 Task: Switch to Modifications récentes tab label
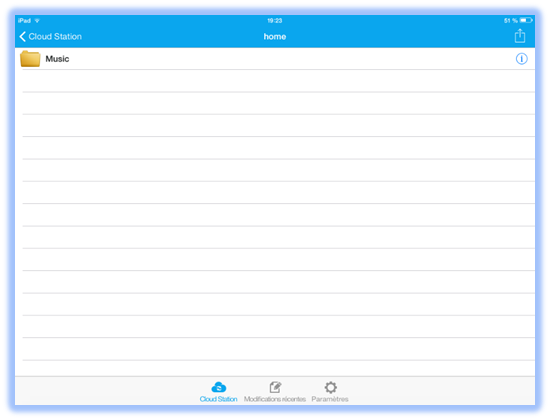tap(275, 399)
